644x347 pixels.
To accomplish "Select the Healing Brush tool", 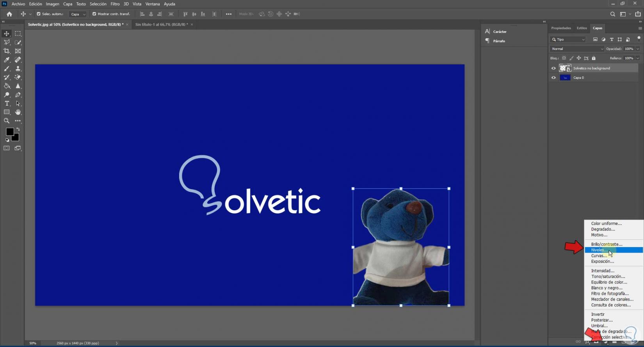I will pyautogui.click(x=18, y=60).
